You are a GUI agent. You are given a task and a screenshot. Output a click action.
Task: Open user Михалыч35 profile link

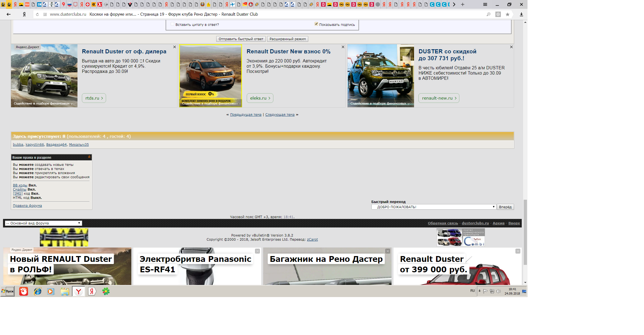tap(79, 145)
